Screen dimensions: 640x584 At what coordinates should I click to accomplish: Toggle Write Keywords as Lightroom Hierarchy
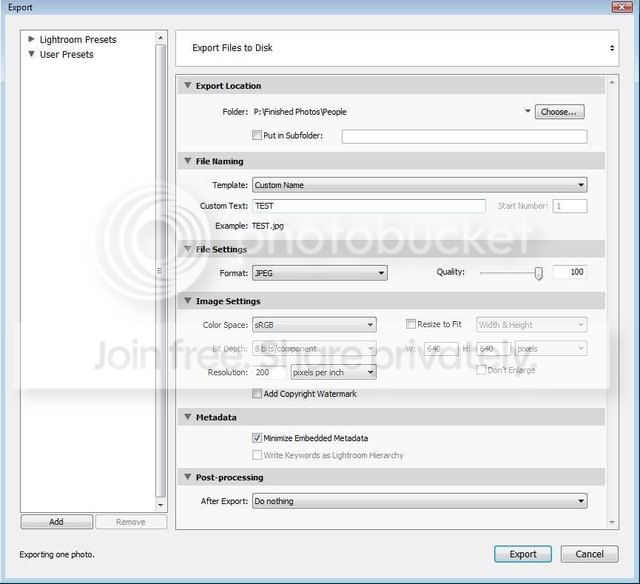[257, 455]
